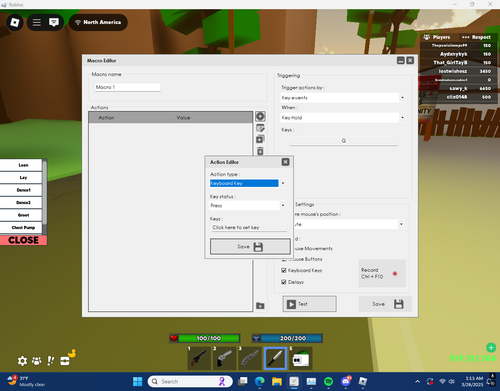Open File Explorer from the taskbar
This screenshot has height=391, width=500.
click(x=277, y=381)
